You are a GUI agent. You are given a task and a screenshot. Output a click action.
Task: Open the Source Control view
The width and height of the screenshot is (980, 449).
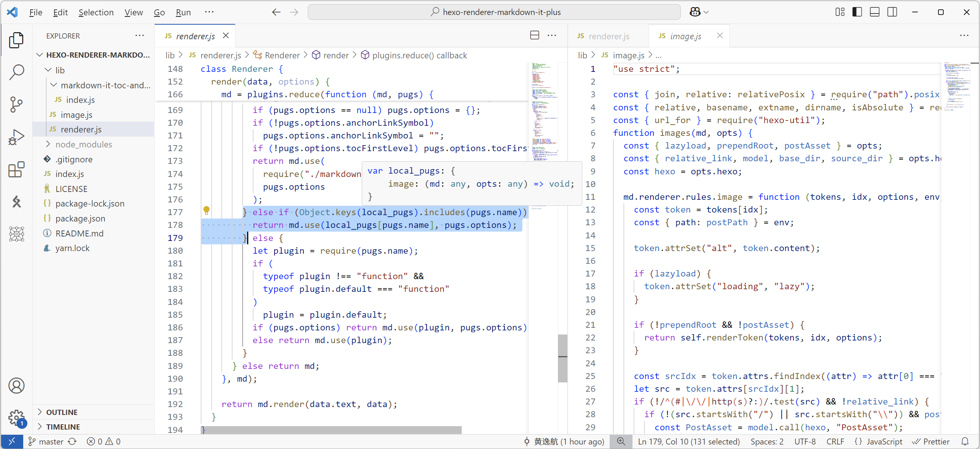[16, 104]
